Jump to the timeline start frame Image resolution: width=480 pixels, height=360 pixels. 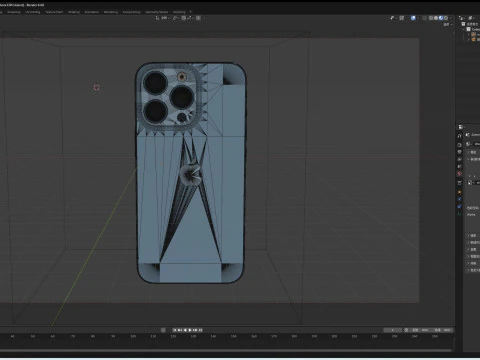coord(175,330)
